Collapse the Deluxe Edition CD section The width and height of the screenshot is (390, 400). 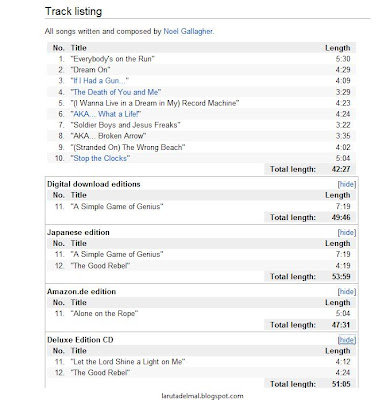click(347, 340)
